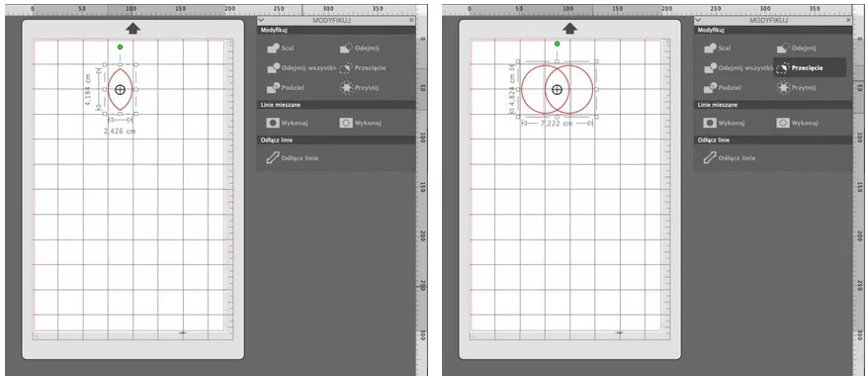Viewport: 868px width, 378px height.
Task: Click the center crosshair of the lens shape
Action: (x=121, y=89)
